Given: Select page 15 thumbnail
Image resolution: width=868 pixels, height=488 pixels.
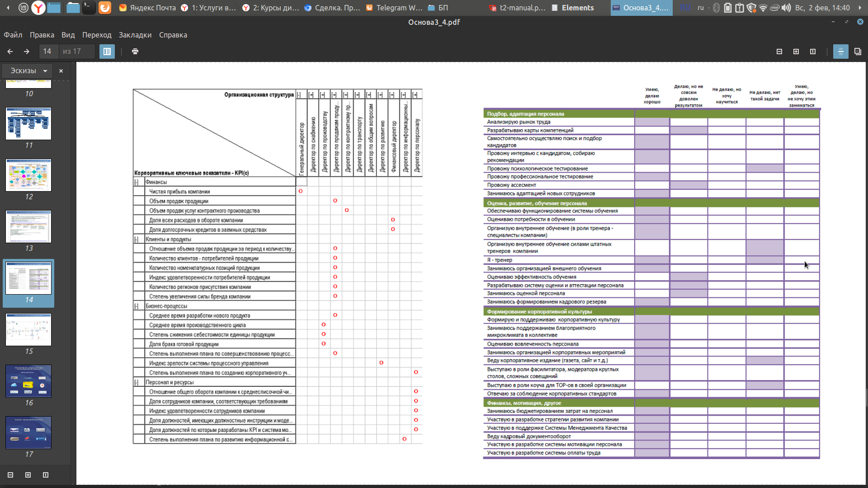Looking at the screenshot, I should [28, 330].
